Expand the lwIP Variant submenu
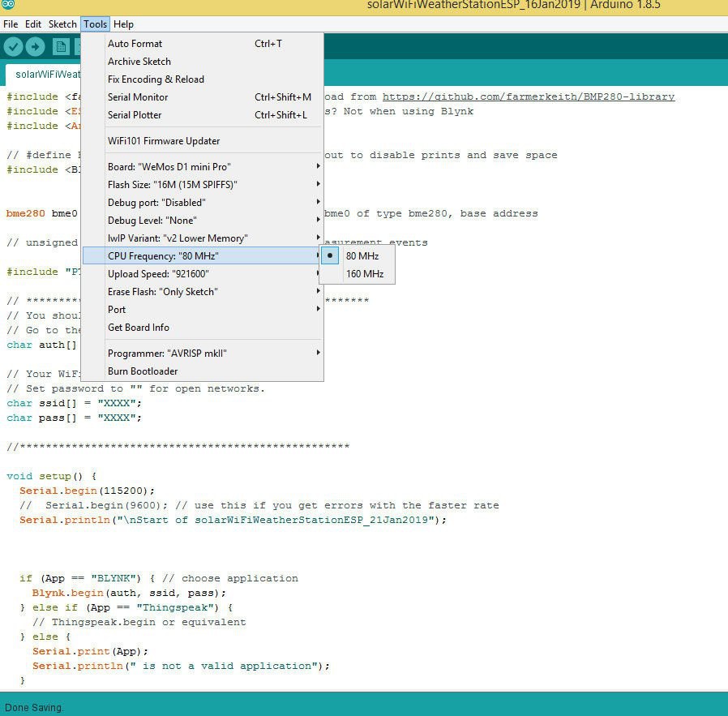Image resolution: width=728 pixels, height=716 pixels. click(x=202, y=238)
